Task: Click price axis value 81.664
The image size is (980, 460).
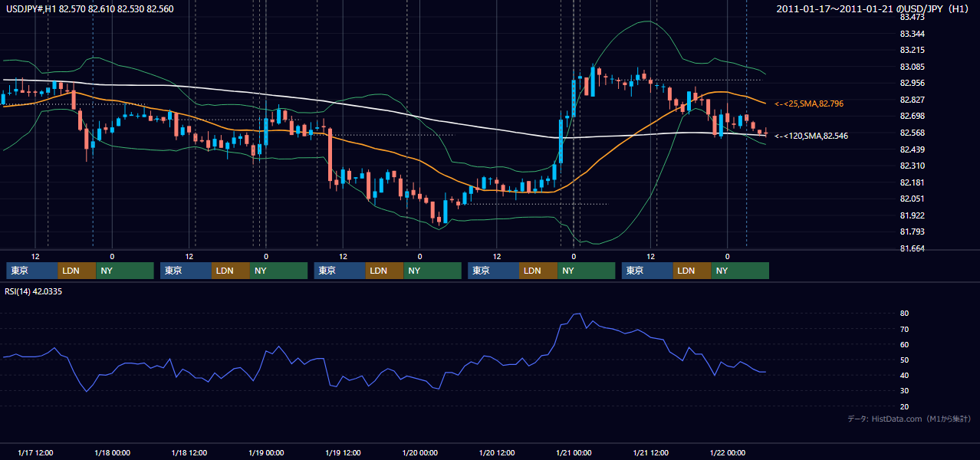Action: pos(913,248)
